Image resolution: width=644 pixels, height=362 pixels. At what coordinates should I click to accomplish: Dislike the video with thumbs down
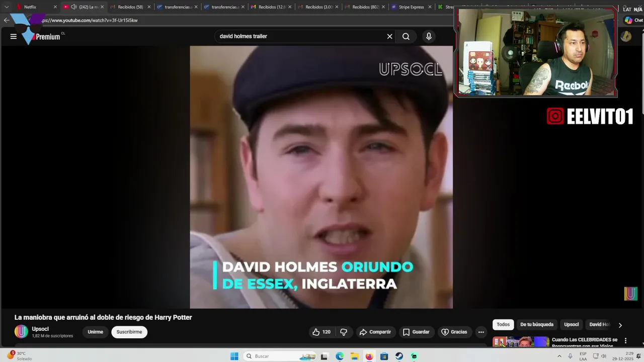[344, 332]
